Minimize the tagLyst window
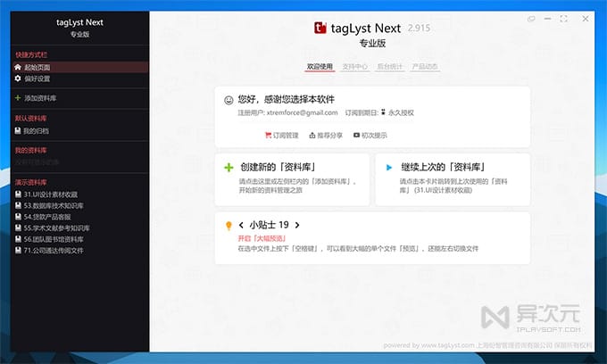This screenshot has height=364, width=607. (x=547, y=19)
